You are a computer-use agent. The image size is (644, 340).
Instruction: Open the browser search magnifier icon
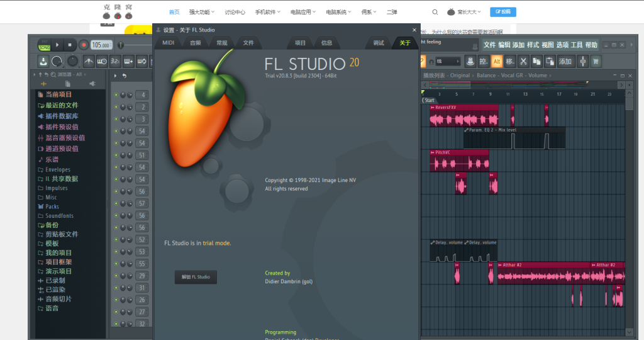click(53, 74)
